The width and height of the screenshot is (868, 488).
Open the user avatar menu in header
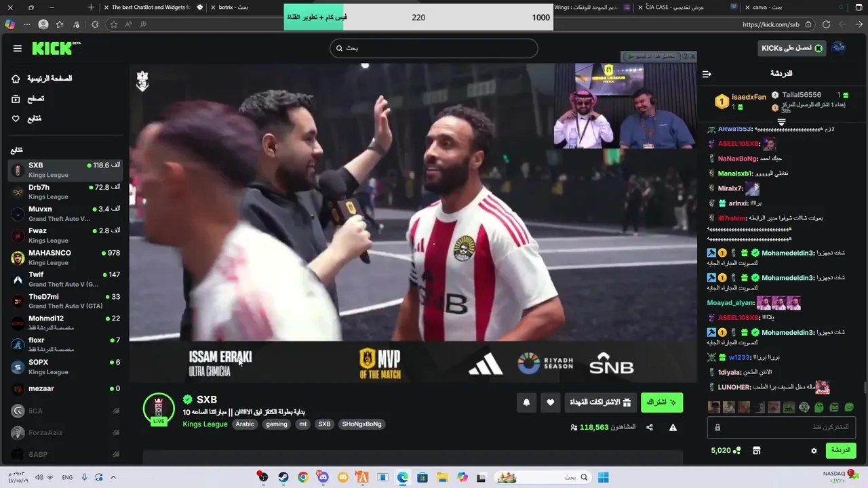(839, 47)
